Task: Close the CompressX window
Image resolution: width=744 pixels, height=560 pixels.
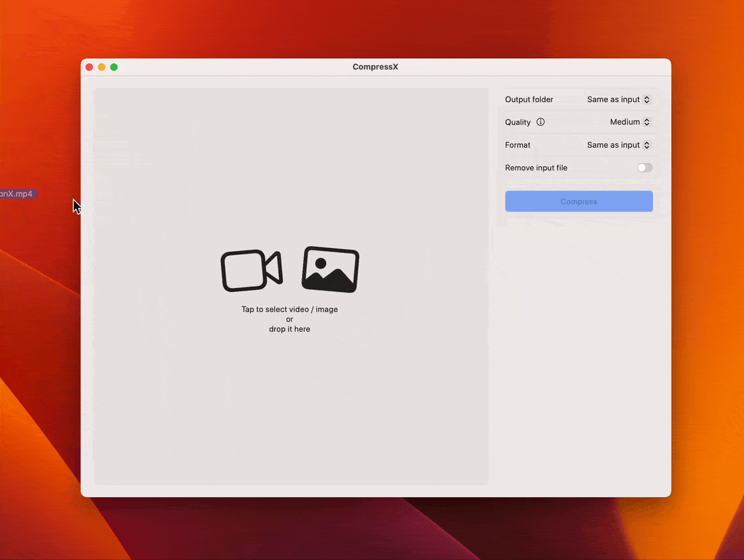Action: pos(89,67)
